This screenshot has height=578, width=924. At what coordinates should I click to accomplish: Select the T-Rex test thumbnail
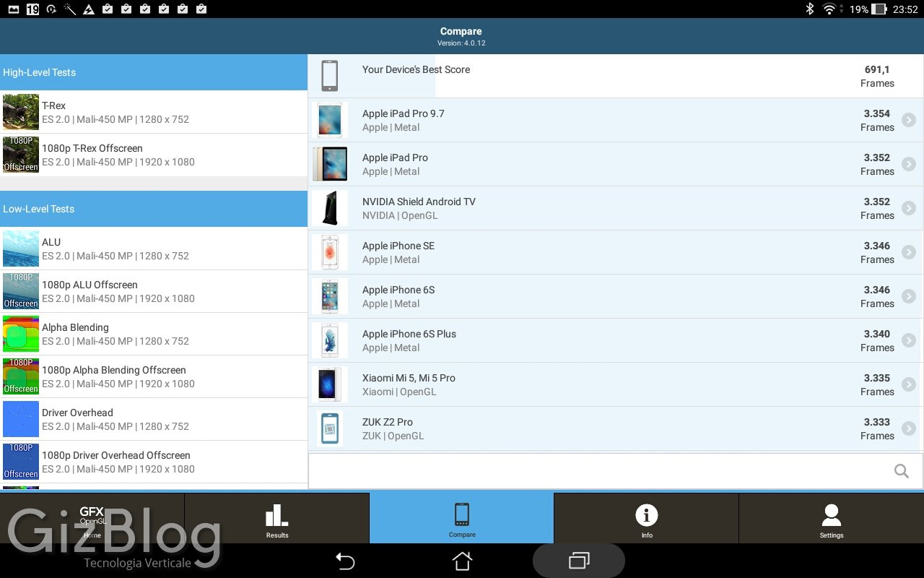(x=21, y=112)
